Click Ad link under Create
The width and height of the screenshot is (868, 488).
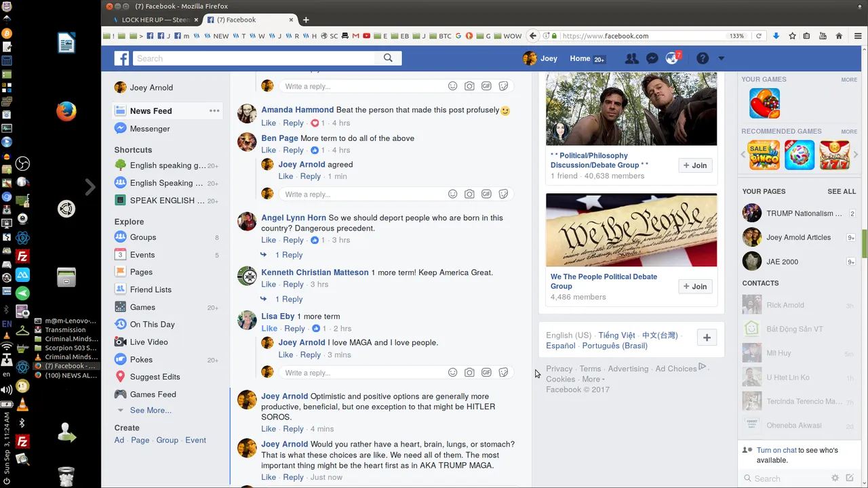119,440
